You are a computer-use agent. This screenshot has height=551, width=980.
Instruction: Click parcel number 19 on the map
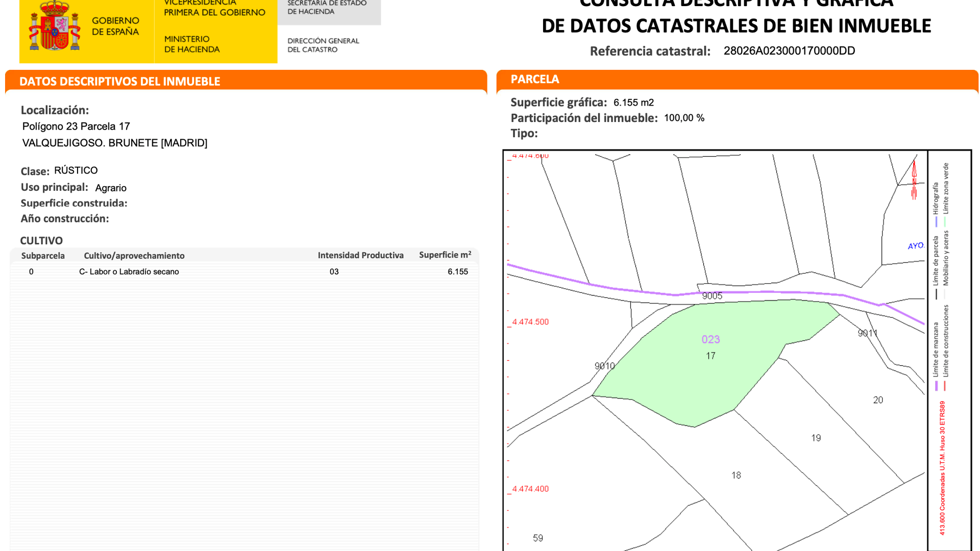(x=816, y=438)
